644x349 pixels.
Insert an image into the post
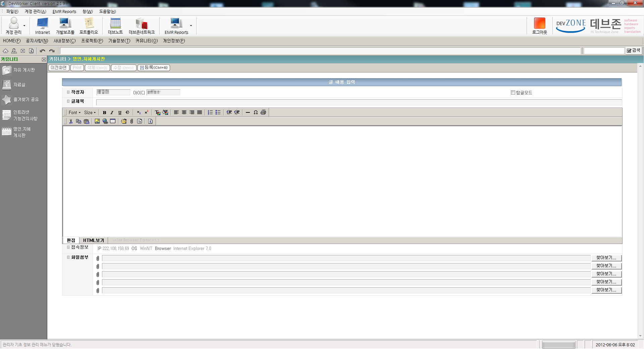click(x=97, y=121)
